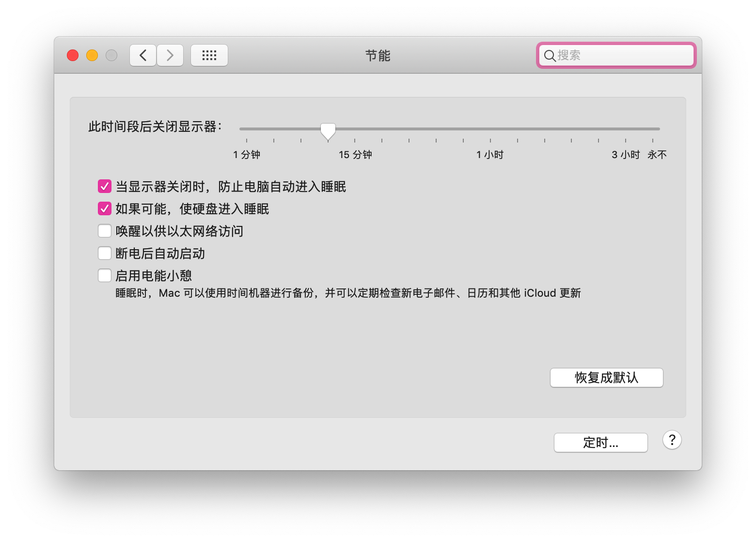Click the magnifier icon in the search field
Screen dimensions: 756x542
pos(550,56)
